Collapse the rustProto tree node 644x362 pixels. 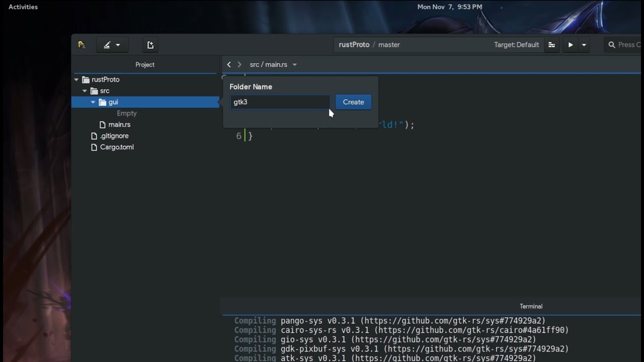(x=76, y=79)
